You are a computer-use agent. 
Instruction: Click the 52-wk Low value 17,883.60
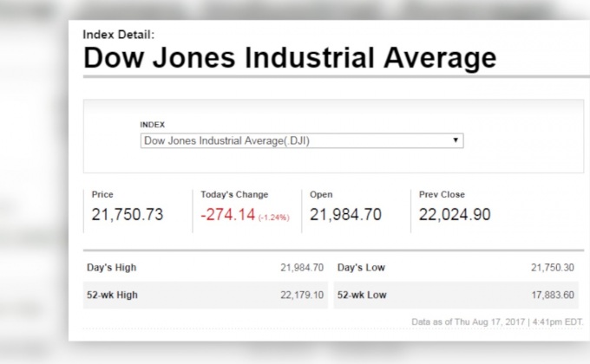click(x=553, y=295)
